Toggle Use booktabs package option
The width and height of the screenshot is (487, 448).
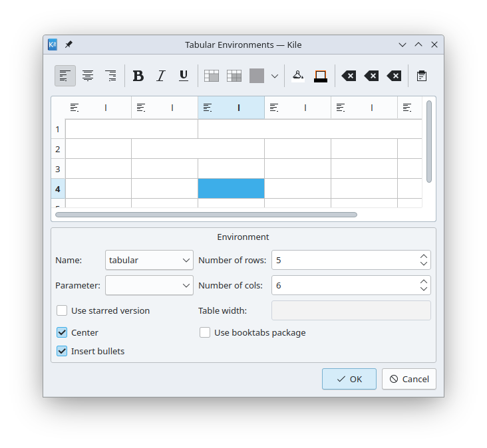[205, 332]
